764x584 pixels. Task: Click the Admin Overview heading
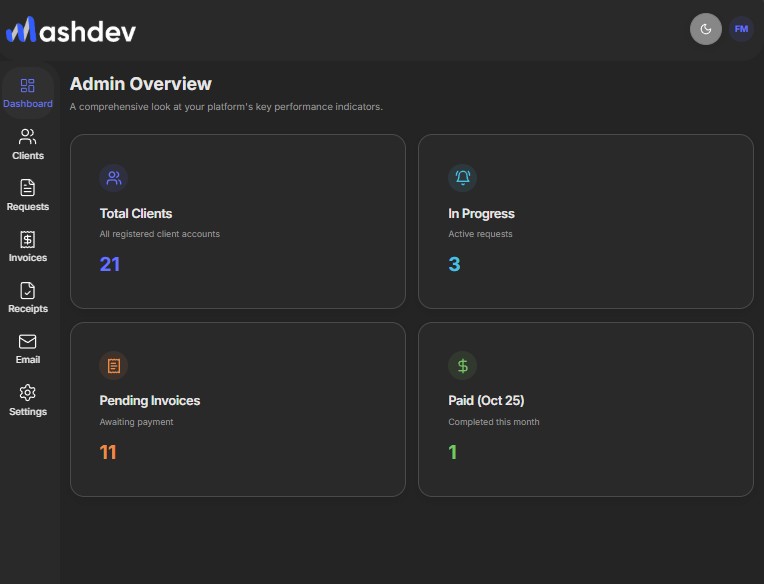click(x=141, y=84)
